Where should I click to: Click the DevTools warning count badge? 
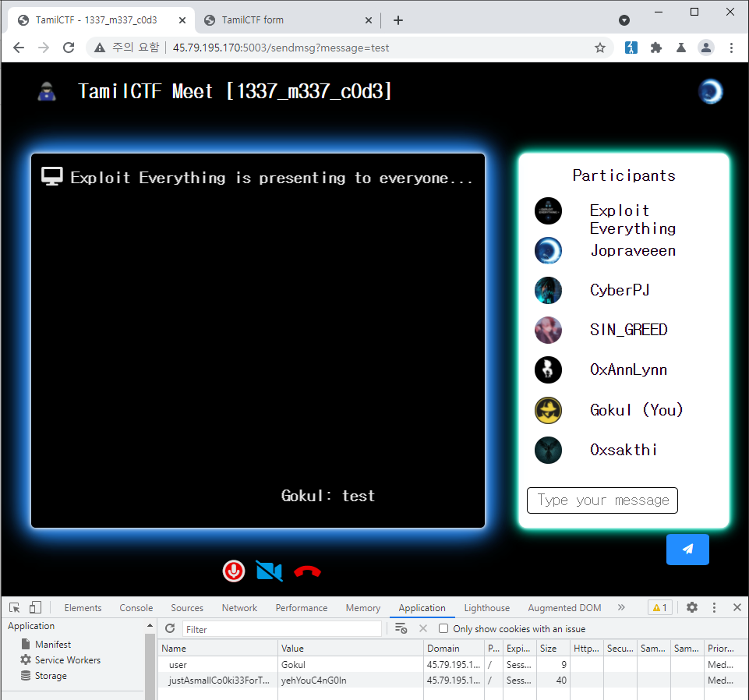(x=659, y=607)
